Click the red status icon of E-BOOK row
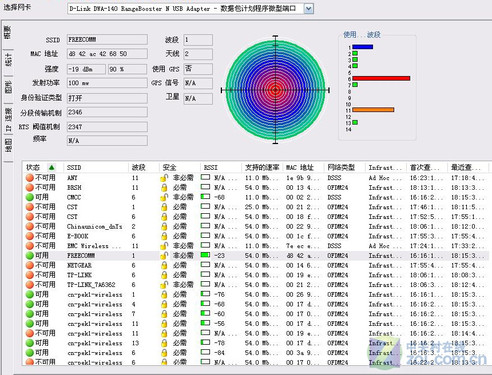Image resolution: width=492 pixels, height=375 pixels. point(30,236)
